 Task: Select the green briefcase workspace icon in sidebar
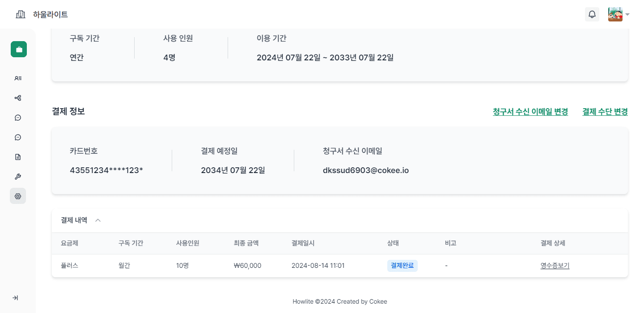[x=18, y=49]
